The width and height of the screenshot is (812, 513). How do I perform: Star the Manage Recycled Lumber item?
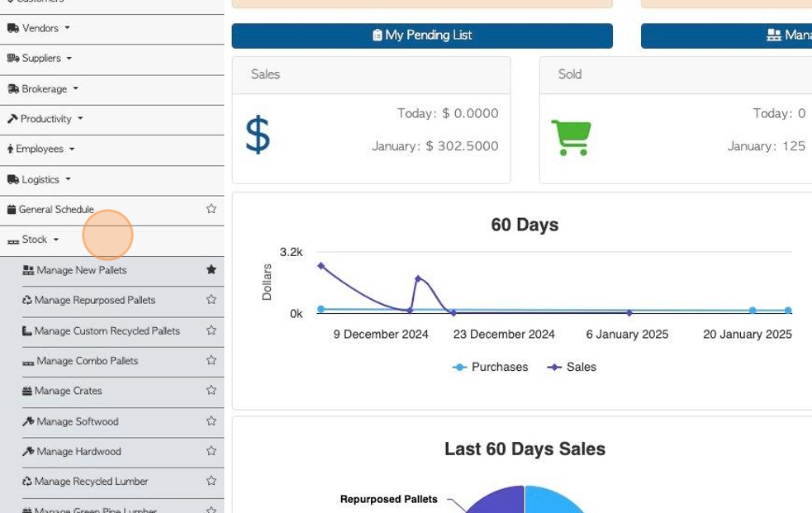(211, 481)
